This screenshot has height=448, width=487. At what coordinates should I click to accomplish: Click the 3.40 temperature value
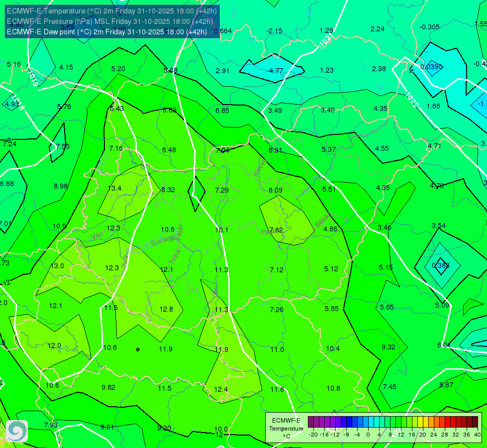point(328,110)
